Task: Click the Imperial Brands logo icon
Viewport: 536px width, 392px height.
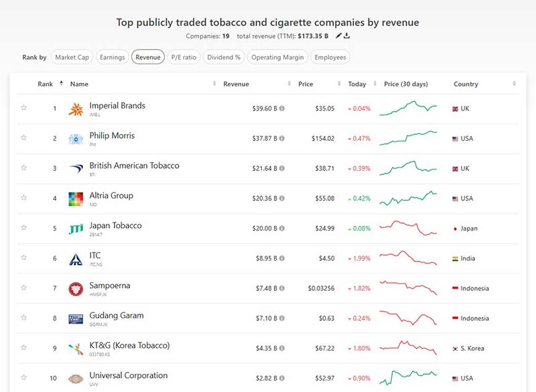Action: point(76,109)
